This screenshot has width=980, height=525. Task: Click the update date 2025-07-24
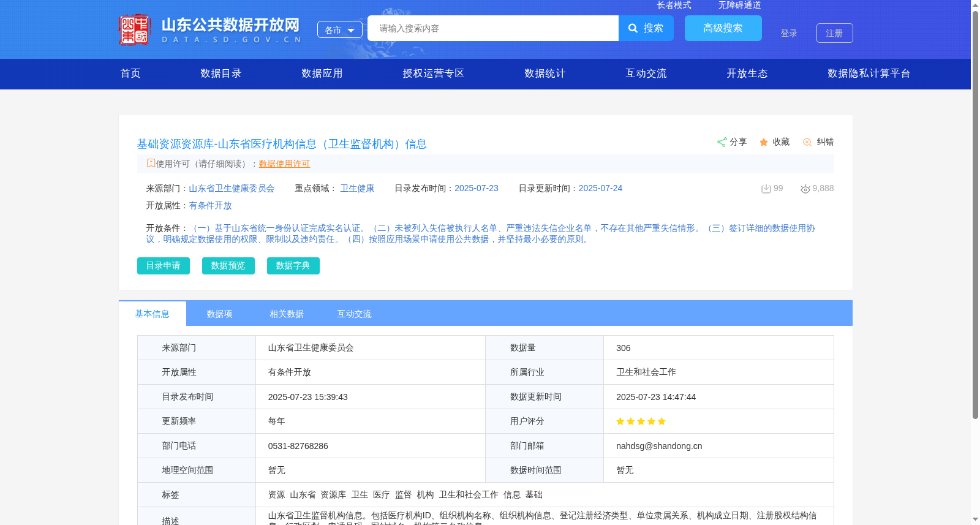[x=600, y=188]
